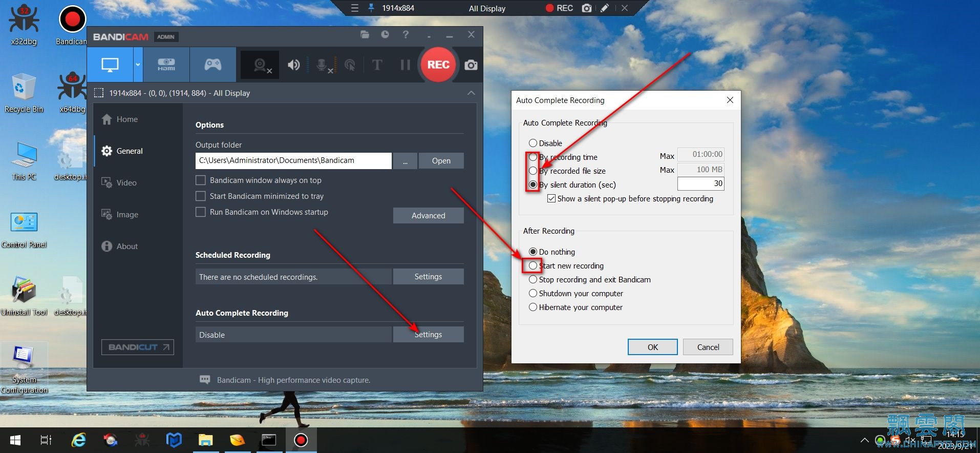
Task: Select HDMI device recording mode
Action: tap(166, 65)
